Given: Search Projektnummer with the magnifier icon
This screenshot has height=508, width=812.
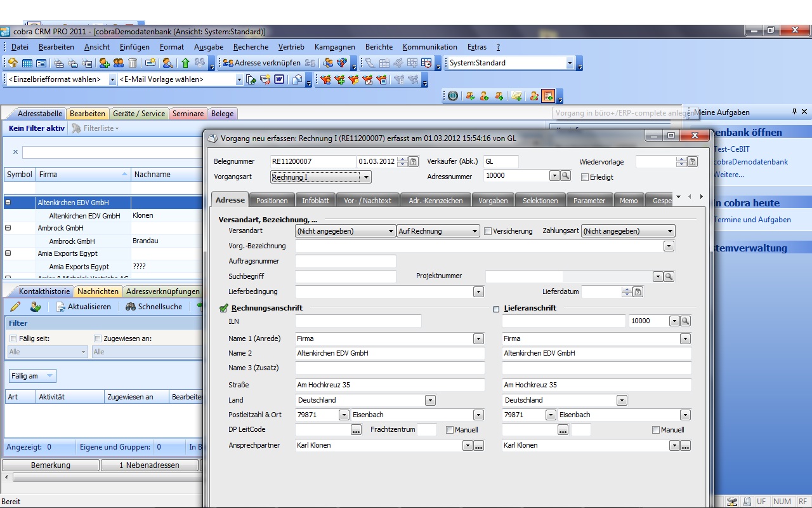Looking at the screenshot, I should [x=669, y=276].
